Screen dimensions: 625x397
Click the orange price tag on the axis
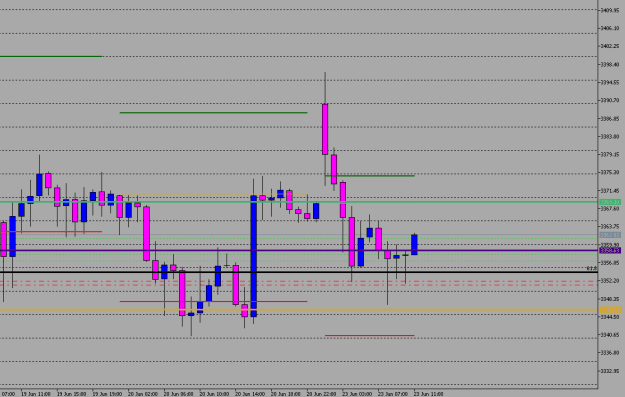pyautogui.click(x=610, y=310)
